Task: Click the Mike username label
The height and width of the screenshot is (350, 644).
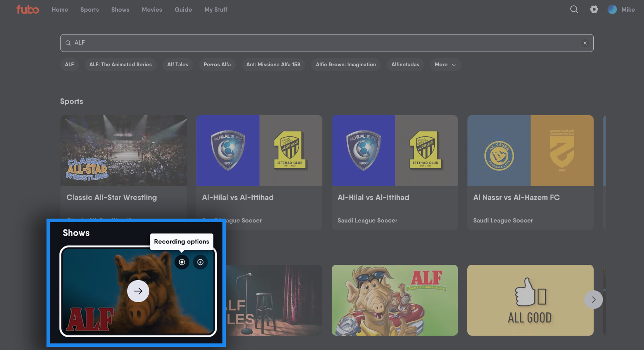Action: coord(628,10)
